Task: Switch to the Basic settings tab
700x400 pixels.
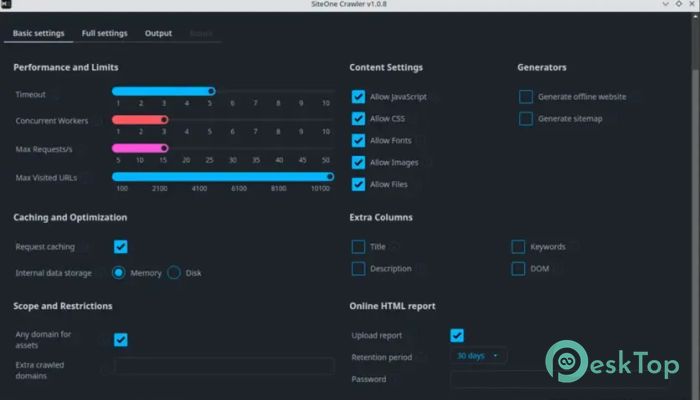Action: point(38,33)
